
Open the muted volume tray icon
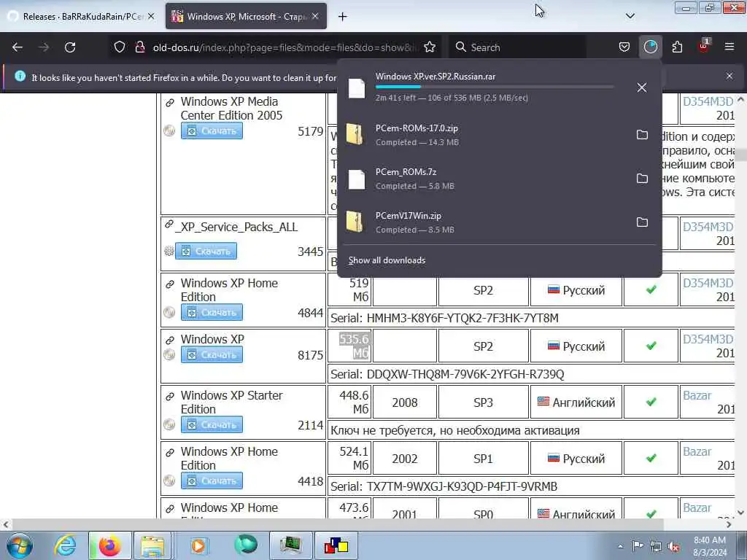pos(673,547)
